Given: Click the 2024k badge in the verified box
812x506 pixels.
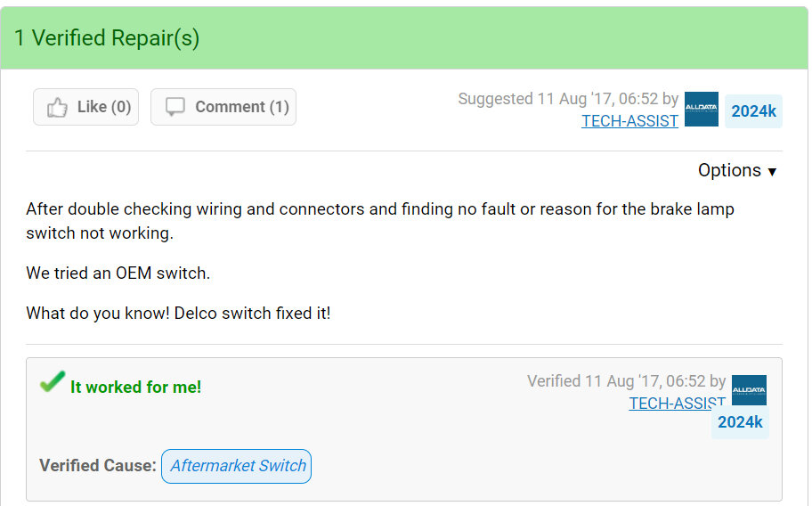Looking at the screenshot, I should point(740,422).
